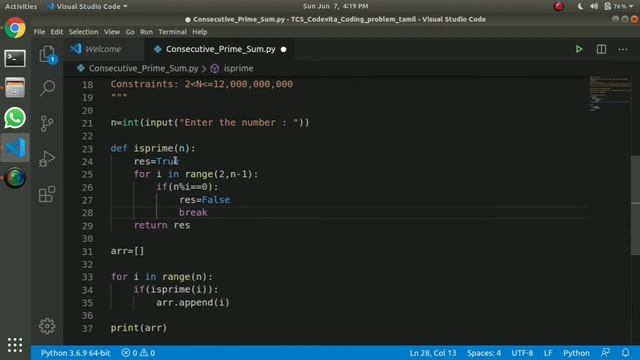Launch Google Chrome from the dock

[15, 28]
